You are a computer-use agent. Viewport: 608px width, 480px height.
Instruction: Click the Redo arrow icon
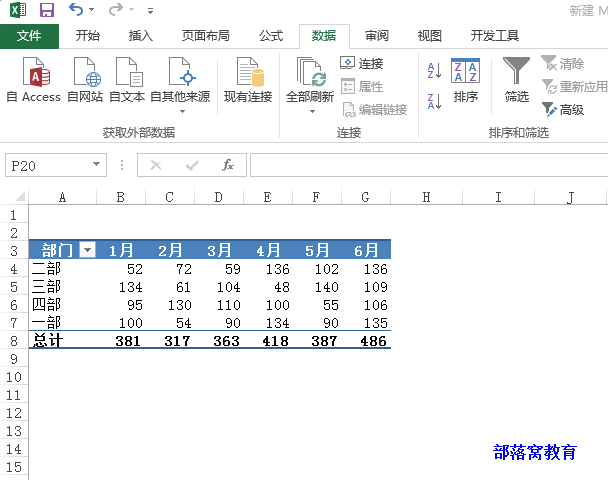pyautogui.click(x=116, y=9)
